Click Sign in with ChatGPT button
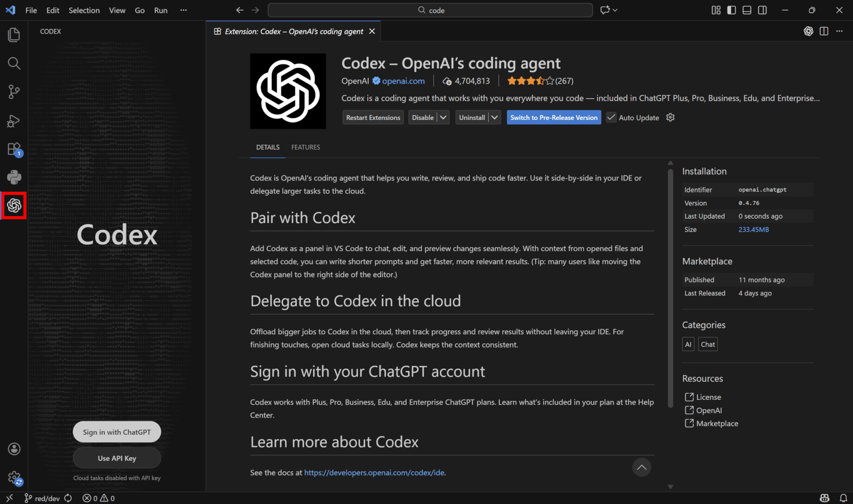Image resolution: width=853 pixels, height=504 pixels. [117, 432]
